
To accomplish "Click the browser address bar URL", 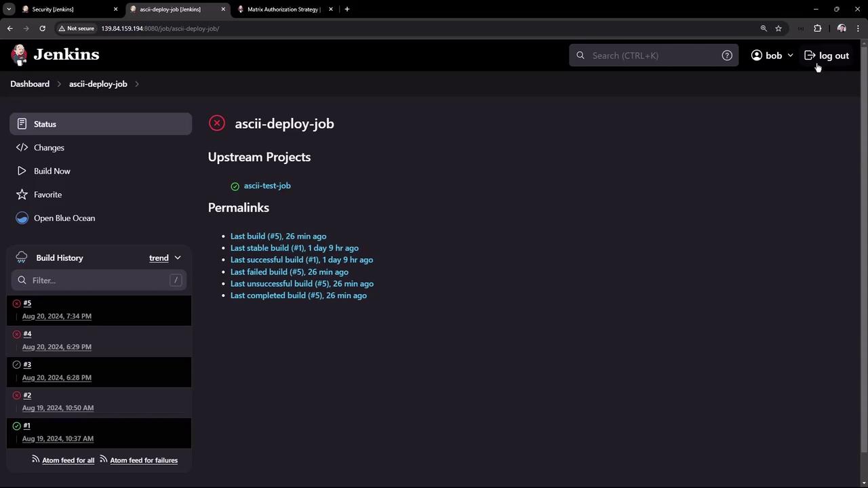I will 160,28.
